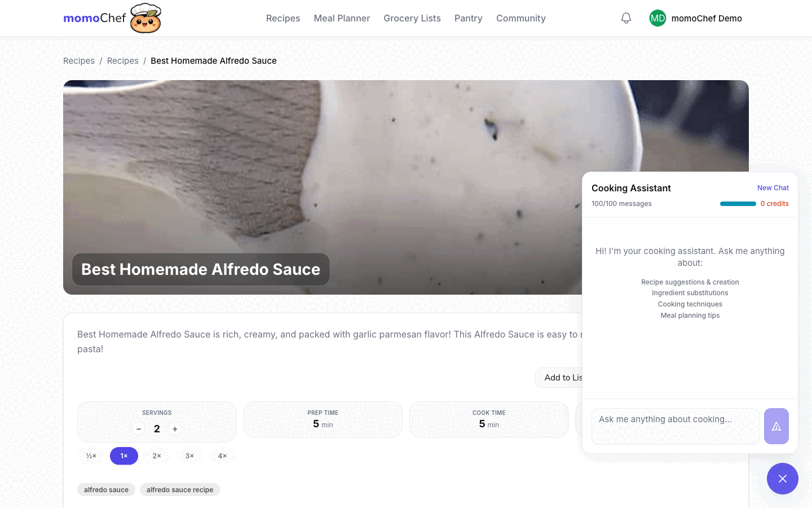Image resolution: width=812 pixels, height=508 pixels.
Task: Click the Cook Time 5 min card
Action: pos(489,419)
